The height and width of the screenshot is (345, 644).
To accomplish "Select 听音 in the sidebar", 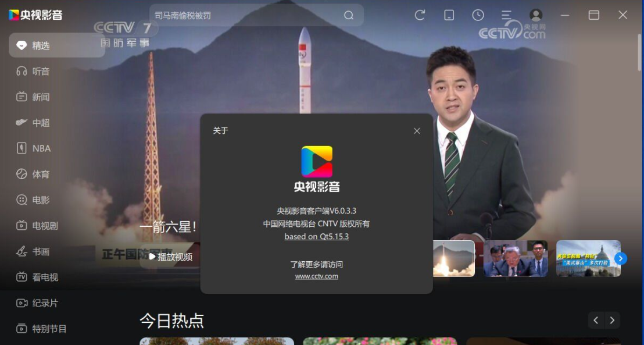I will [41, 72].
